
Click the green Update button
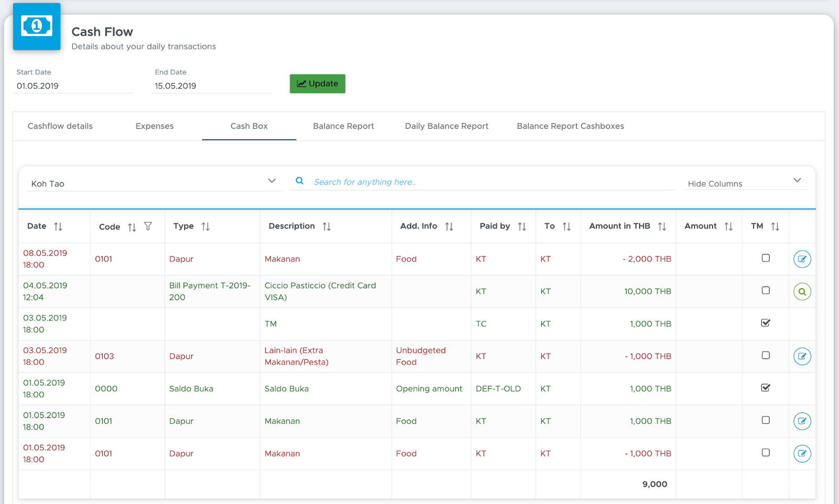click(x=318, y=84)
